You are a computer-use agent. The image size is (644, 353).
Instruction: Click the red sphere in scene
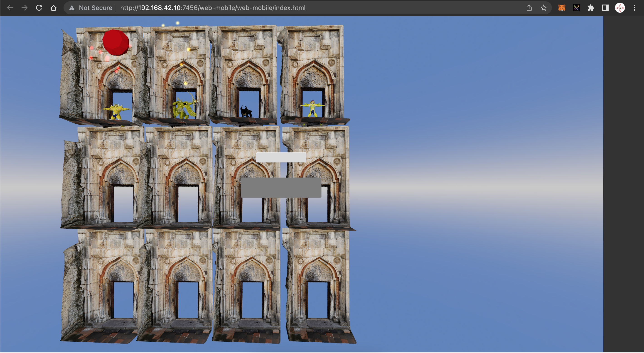[x=116, y=42]
